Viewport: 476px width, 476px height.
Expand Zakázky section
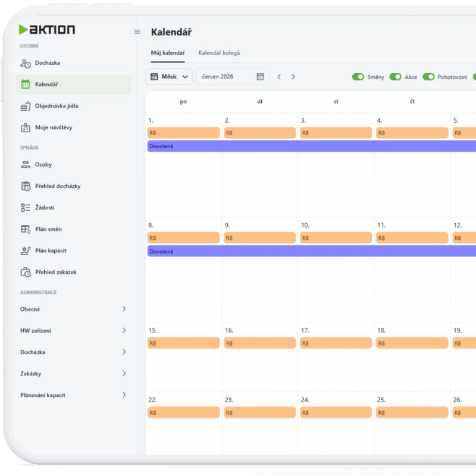click(x=73, y=374)
